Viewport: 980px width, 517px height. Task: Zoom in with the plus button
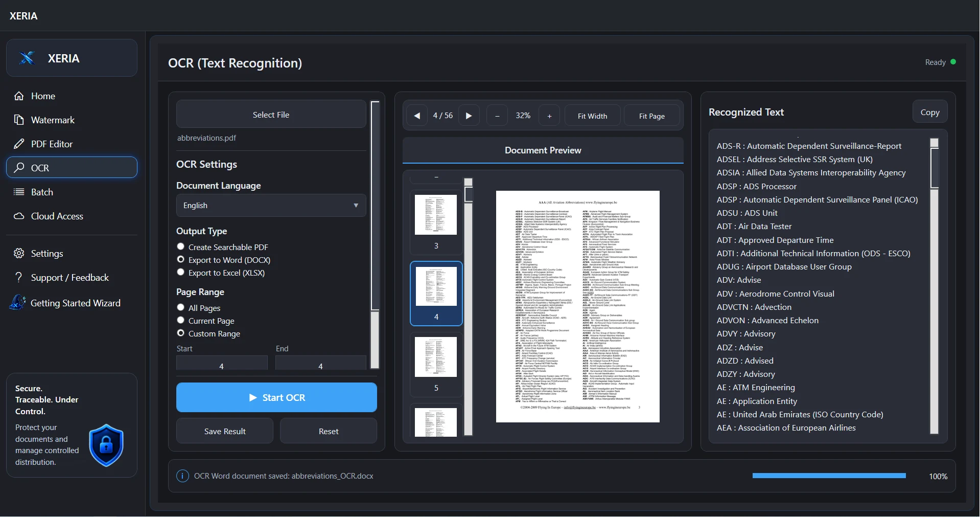pos(550,116)
